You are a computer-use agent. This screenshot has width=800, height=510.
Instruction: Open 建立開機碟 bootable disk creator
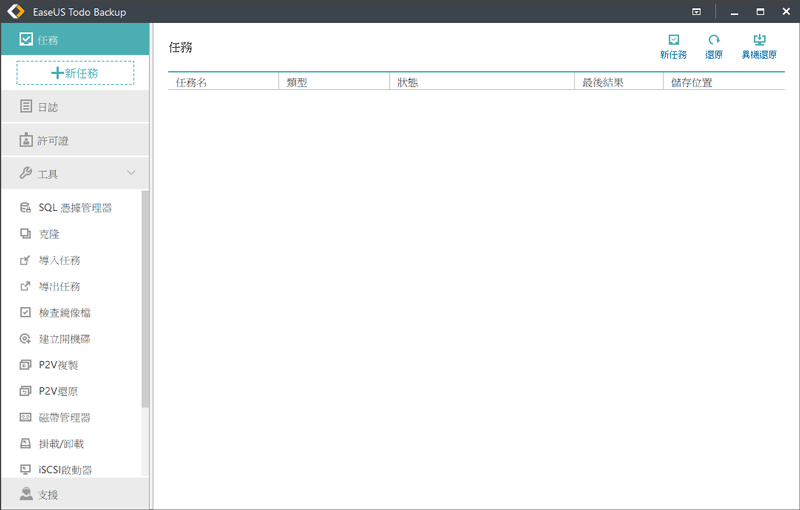point(65,339)
